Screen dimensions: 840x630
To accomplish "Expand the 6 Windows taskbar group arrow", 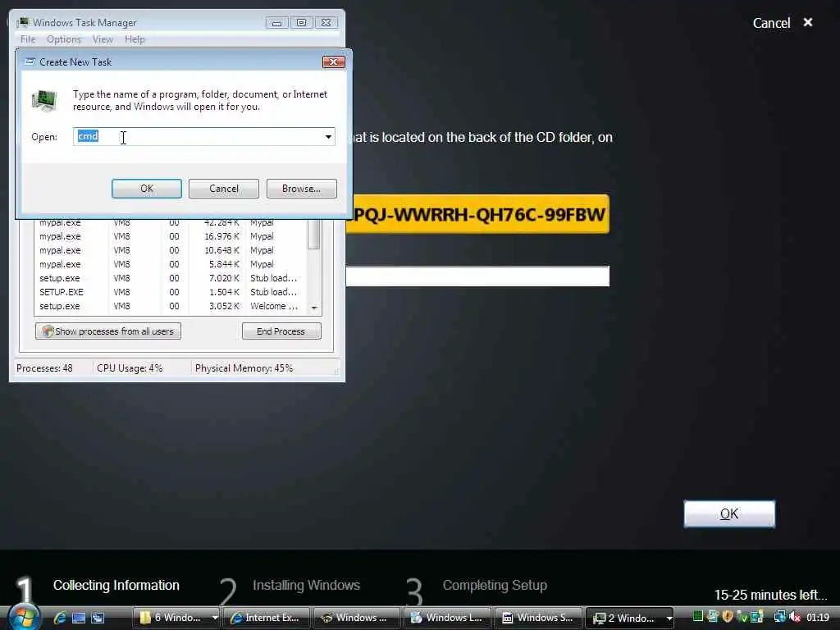I will 215,618.
